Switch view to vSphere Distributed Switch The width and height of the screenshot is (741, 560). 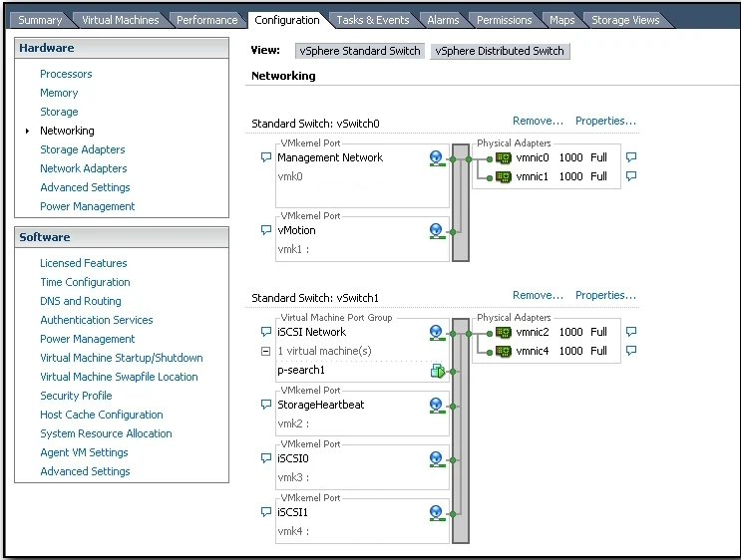(500, 51)
